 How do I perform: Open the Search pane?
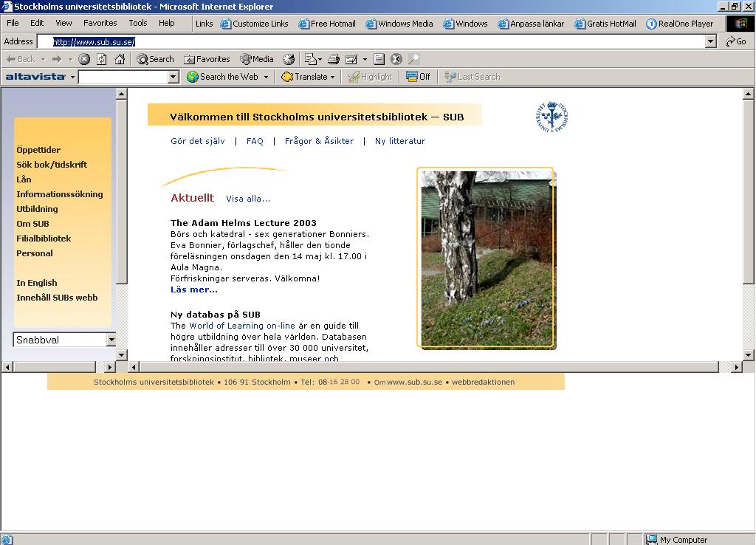(155, 59)
